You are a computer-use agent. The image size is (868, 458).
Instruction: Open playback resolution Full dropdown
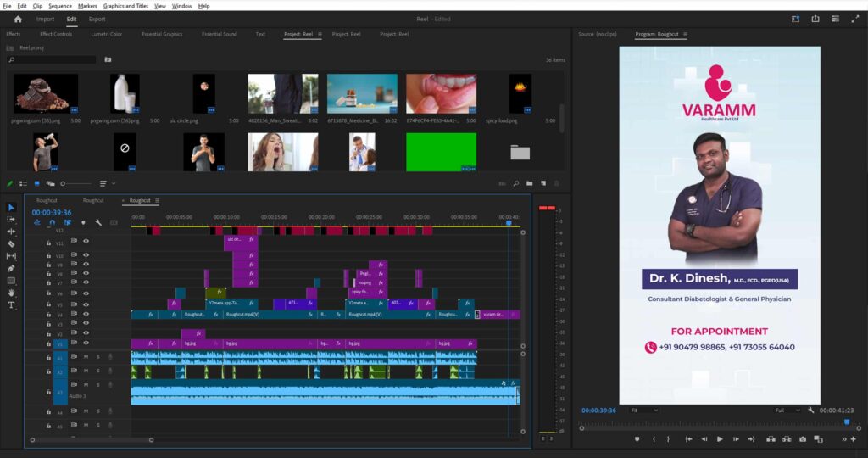787,411
